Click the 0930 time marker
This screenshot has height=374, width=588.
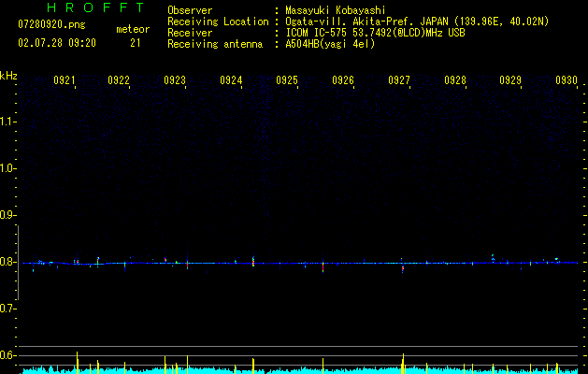[566, 80]
